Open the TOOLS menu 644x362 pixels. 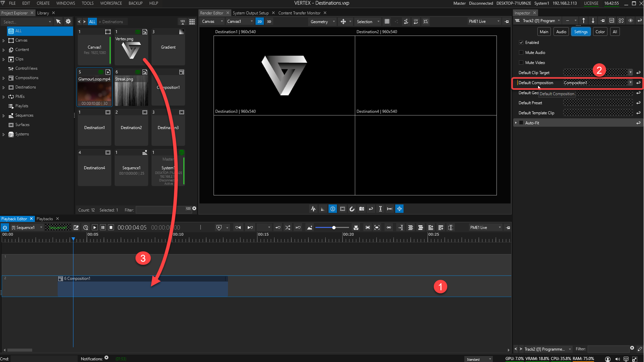point(87,3)
